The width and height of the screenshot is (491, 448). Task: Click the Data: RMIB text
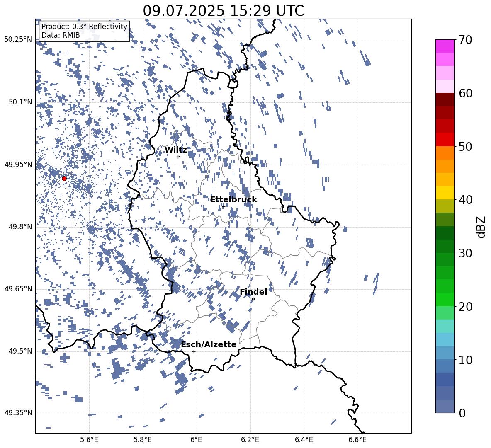[x=61, y=35]
